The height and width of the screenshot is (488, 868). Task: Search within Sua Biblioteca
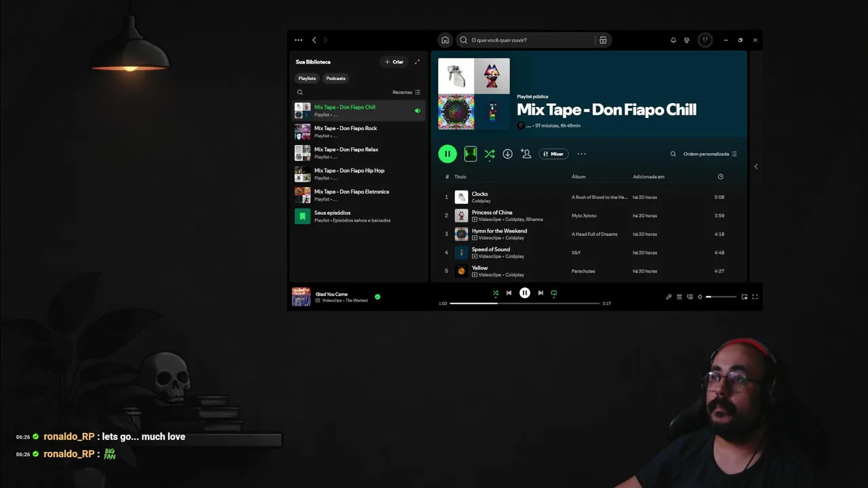click(300, 92)
